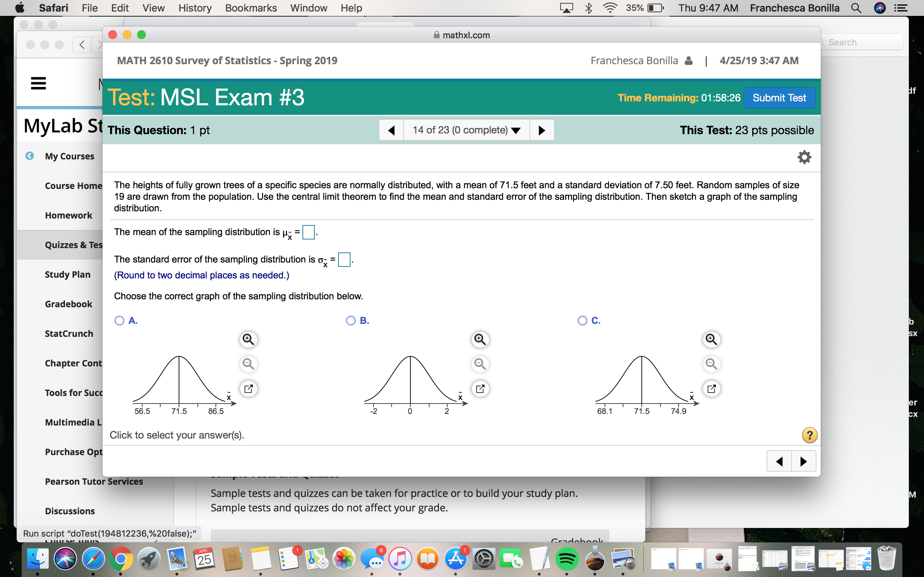The image size is (924, 577).
Task: Open the settings gear icon
Action: 804,157
